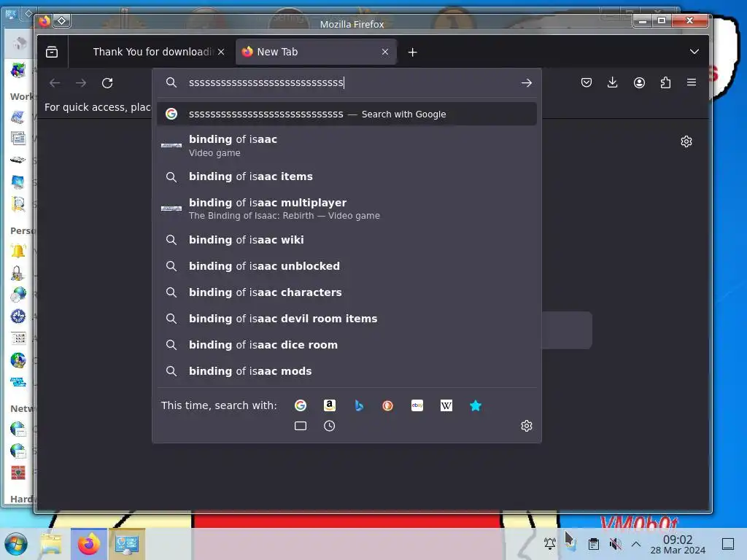The image size is (747, 560).
Task: Open the settings window taskbar button
Action: coord(127,544)
